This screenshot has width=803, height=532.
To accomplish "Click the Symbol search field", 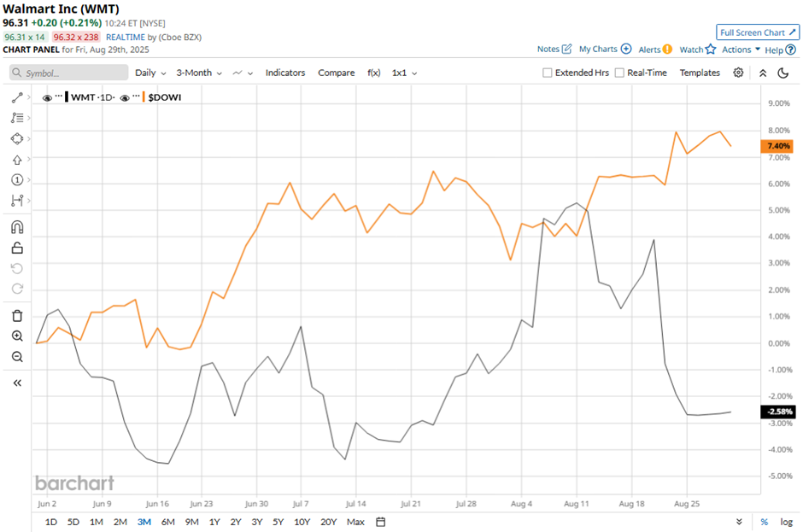I will point(68,73).
